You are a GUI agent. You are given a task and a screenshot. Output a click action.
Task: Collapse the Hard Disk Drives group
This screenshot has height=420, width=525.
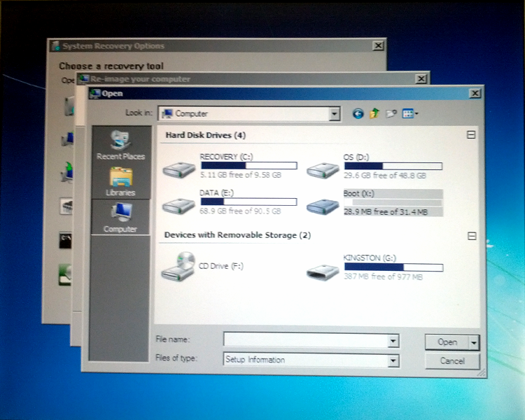pos(471,135)
